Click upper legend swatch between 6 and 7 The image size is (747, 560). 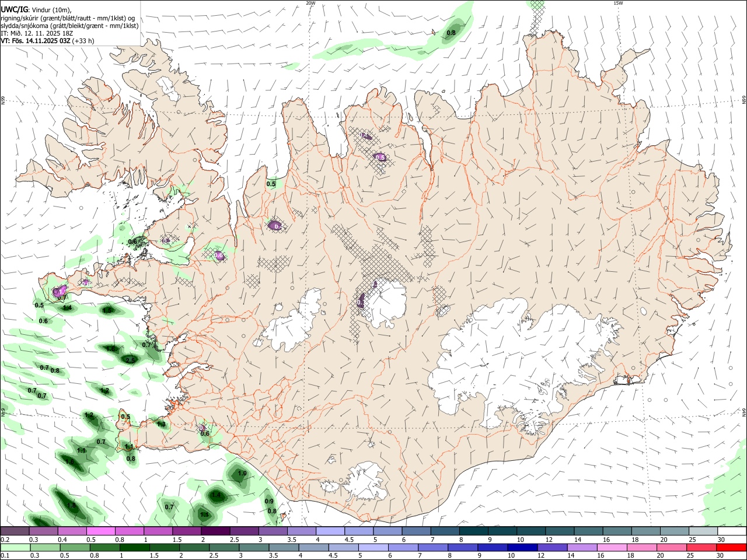(x=415, y=531)
